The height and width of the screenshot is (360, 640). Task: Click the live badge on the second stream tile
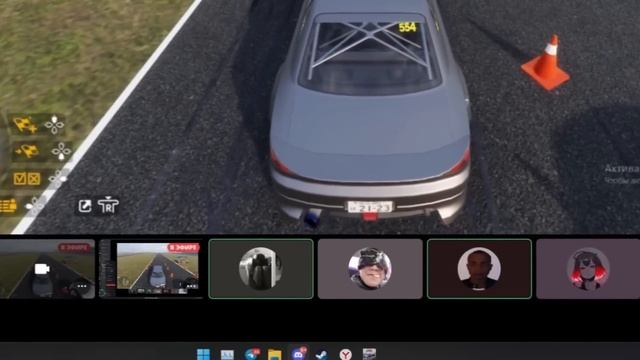tap(184, 247)
